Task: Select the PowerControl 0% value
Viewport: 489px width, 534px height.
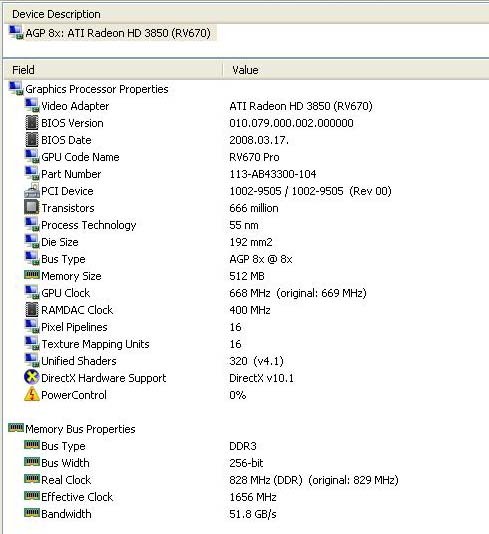Action: click(238, 395)
